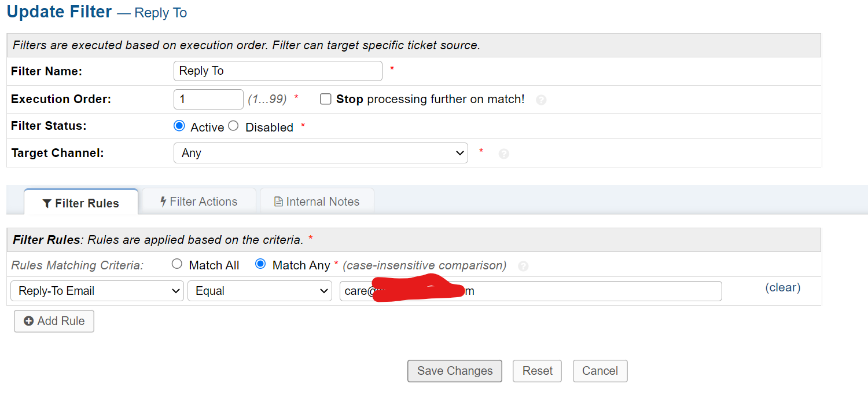Click the Reset button
868x409 pixels.
(x=537, y=371)
